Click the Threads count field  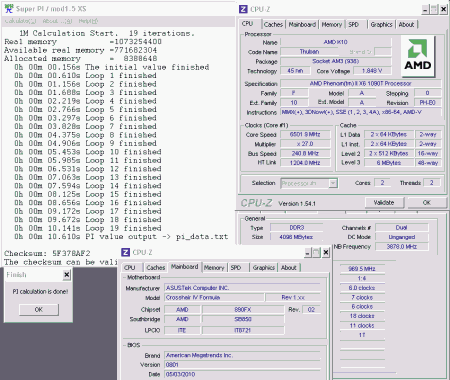(x=431, y=183)
